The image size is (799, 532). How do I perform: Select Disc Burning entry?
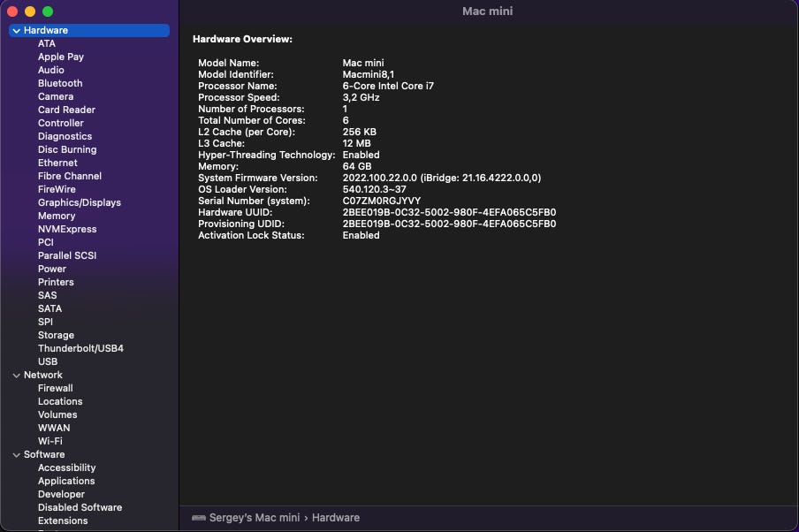click(67, 150)
